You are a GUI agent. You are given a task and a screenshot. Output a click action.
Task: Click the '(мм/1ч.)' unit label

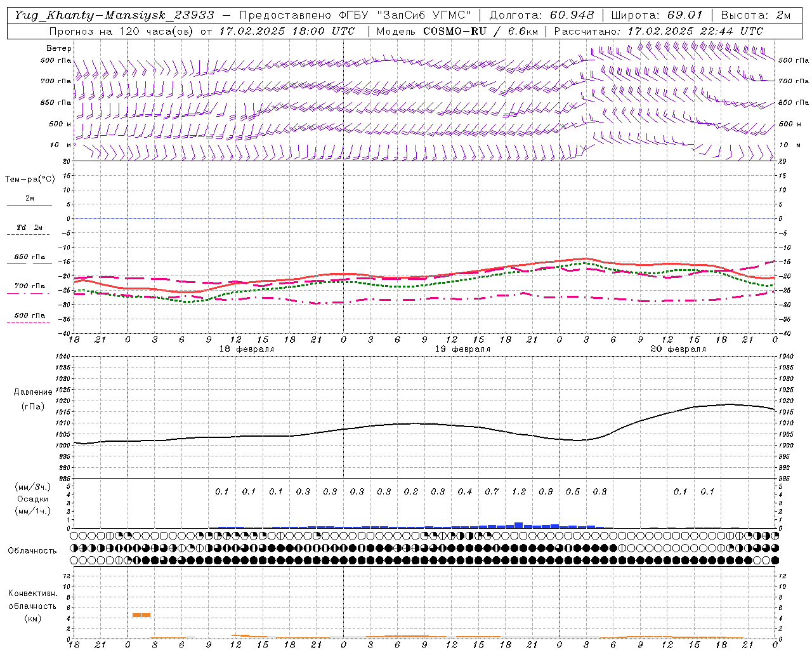click(33, 511)
